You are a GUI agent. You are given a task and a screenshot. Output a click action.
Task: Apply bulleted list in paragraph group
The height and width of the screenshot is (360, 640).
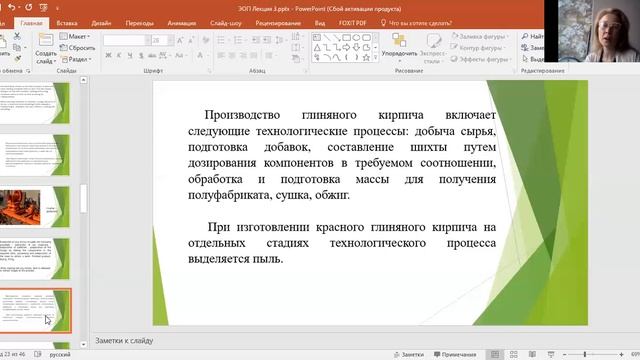point(222,40)
